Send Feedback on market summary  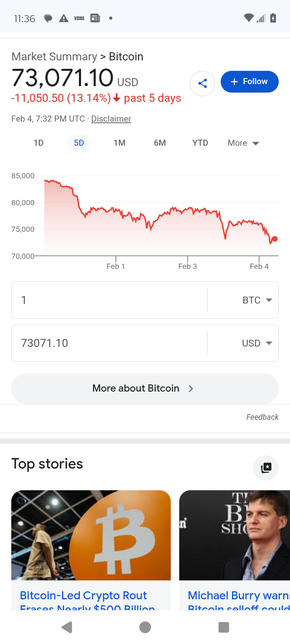click(x=262, y=417)
